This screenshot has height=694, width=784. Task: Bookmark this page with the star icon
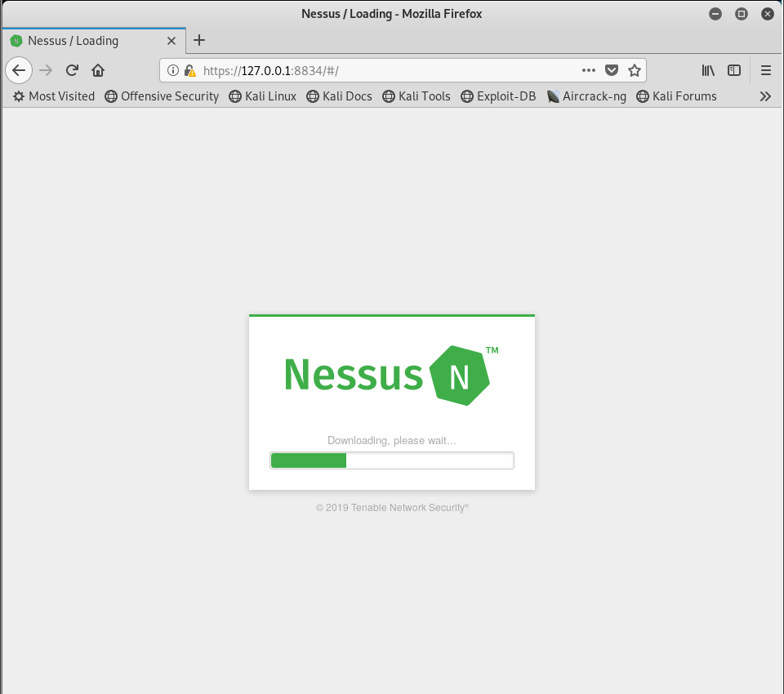coord(635,70)
